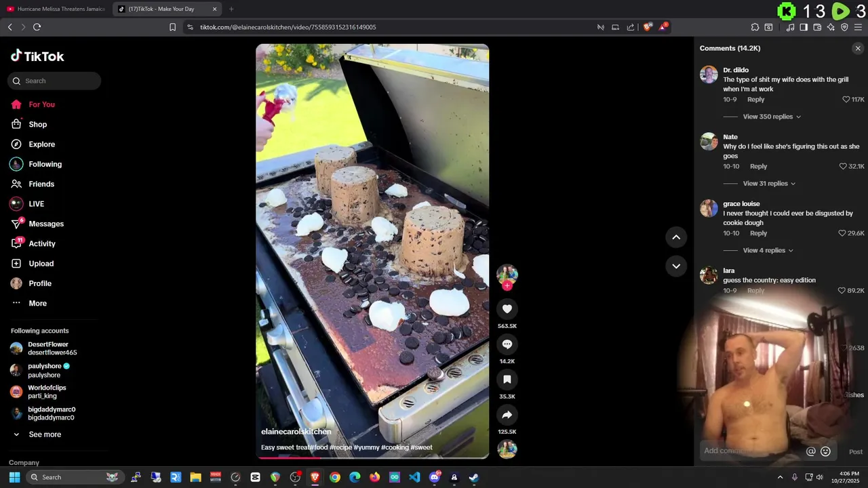The width and height of the screenshot is (868, 488).
Task: Open Brave VPN shield icon
Action: click(x=844, y=27)
